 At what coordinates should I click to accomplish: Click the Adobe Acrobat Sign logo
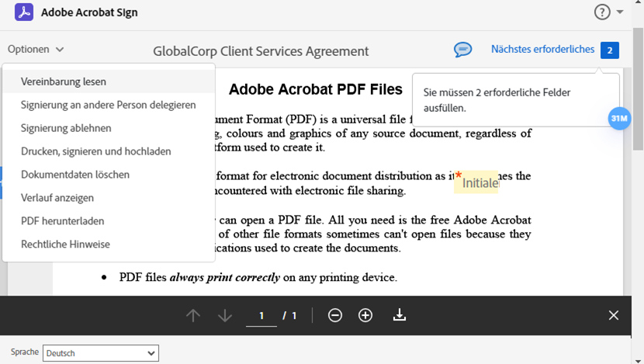click(23, 12)
